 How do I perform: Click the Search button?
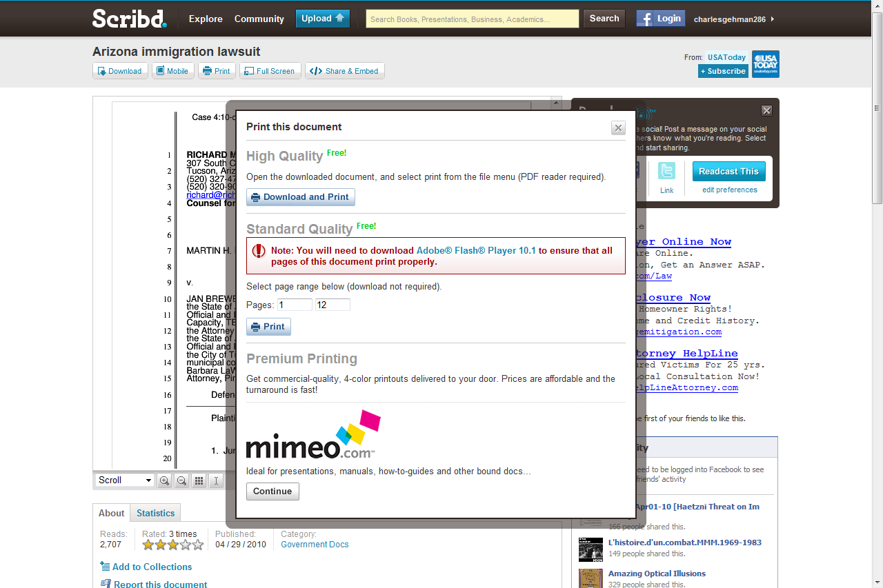604,19
